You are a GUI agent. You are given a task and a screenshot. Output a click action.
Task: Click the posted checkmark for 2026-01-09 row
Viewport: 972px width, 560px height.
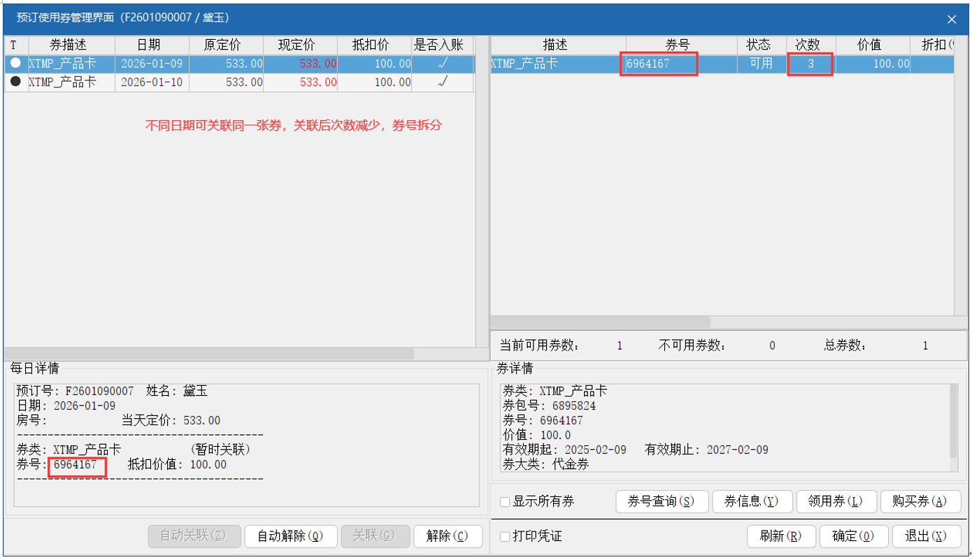pos(442,64)
